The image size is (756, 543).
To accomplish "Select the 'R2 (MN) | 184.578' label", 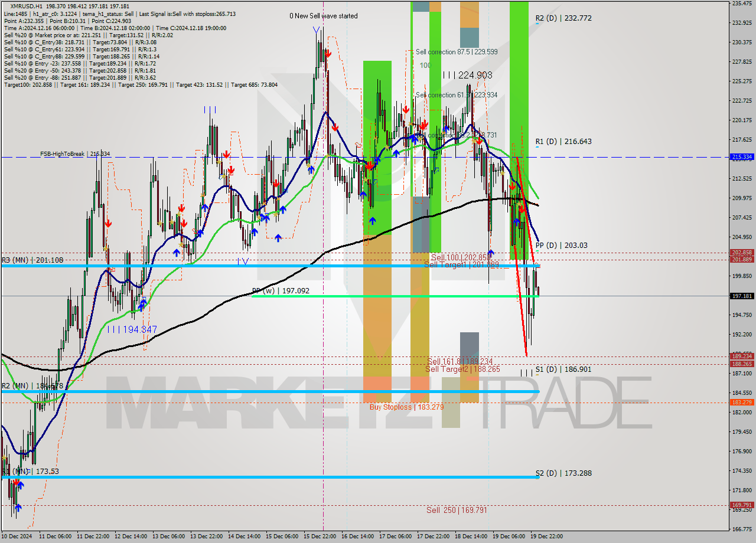I will point(32,386).
